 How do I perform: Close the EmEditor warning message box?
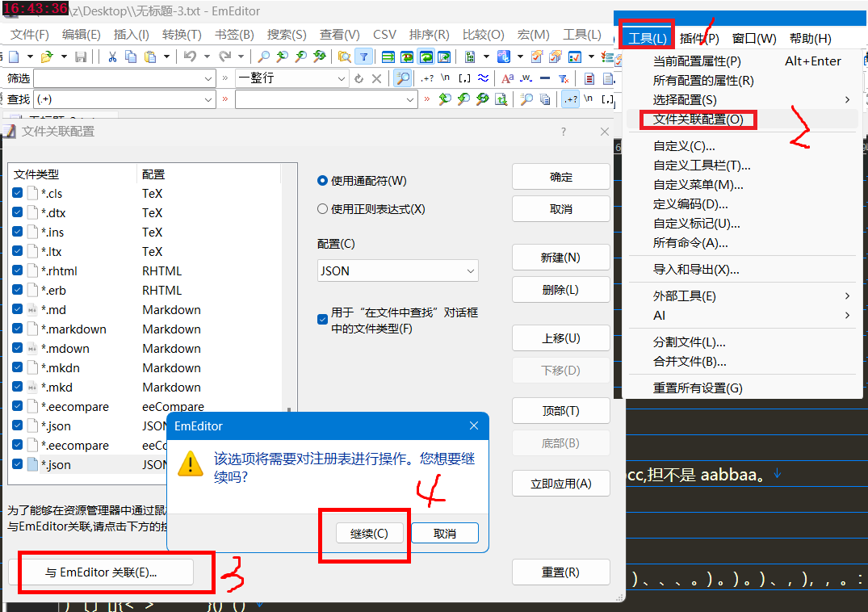[474, 425]
